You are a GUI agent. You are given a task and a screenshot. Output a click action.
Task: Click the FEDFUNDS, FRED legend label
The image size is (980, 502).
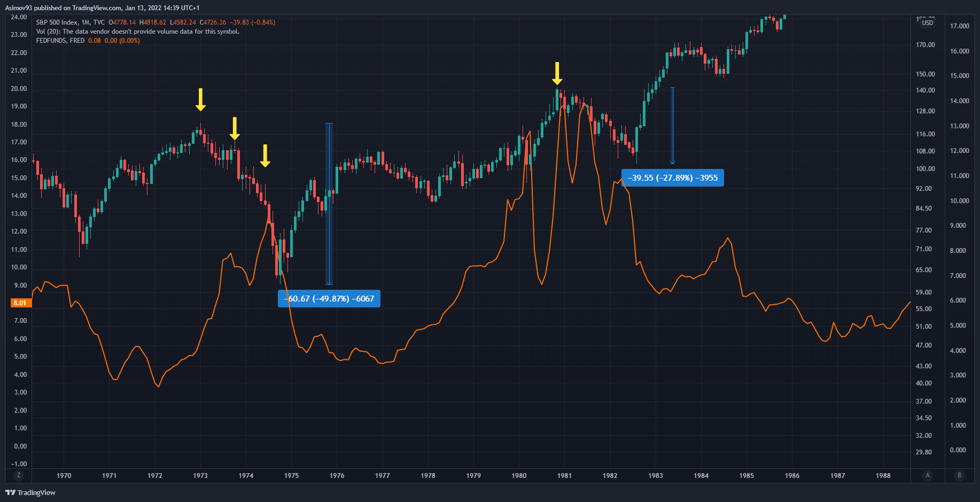coord(60,41)
